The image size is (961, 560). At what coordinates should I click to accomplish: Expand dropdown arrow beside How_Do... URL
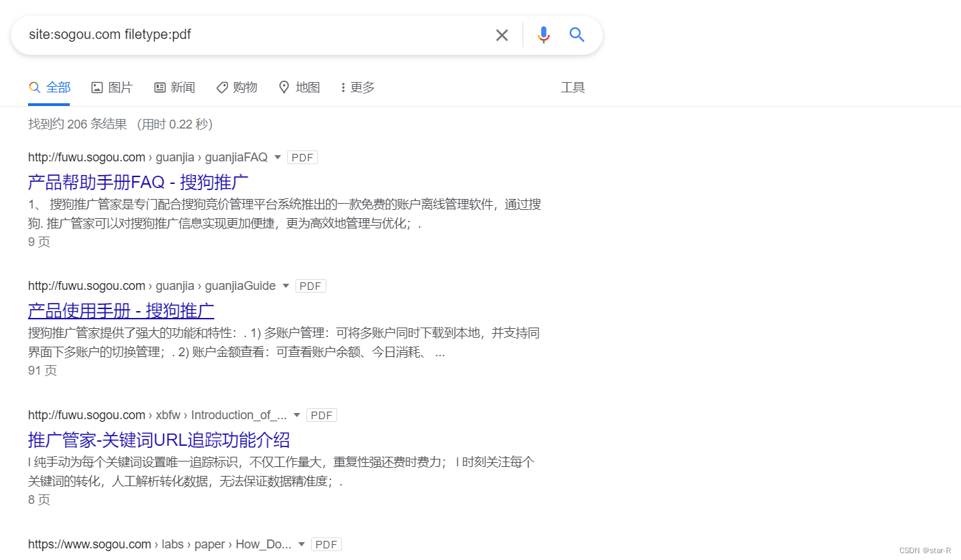click(x=302, y=544)
